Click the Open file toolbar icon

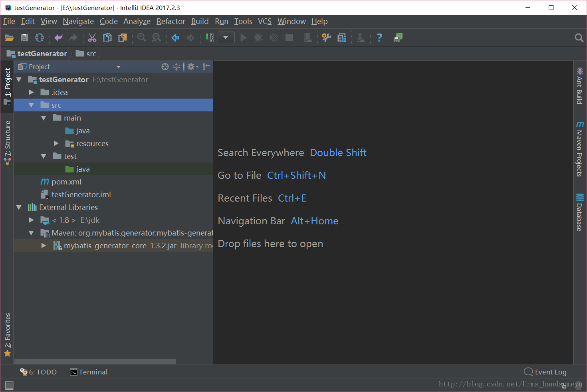(9, 38)
